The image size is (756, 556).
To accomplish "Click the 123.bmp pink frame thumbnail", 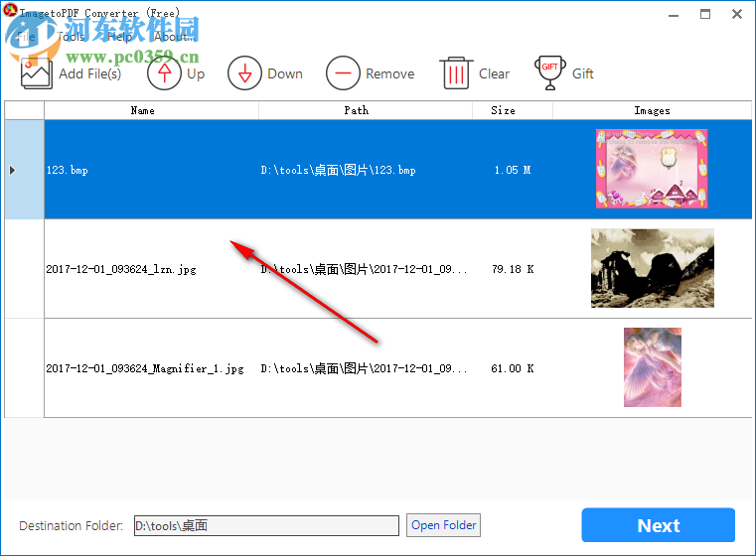I will [x=652, y=169].
